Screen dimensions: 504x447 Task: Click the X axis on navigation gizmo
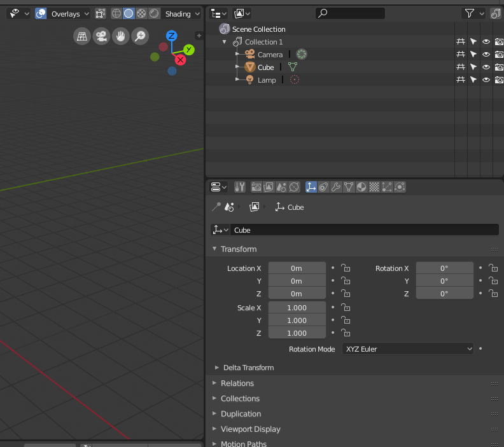(x=180, y=60)
